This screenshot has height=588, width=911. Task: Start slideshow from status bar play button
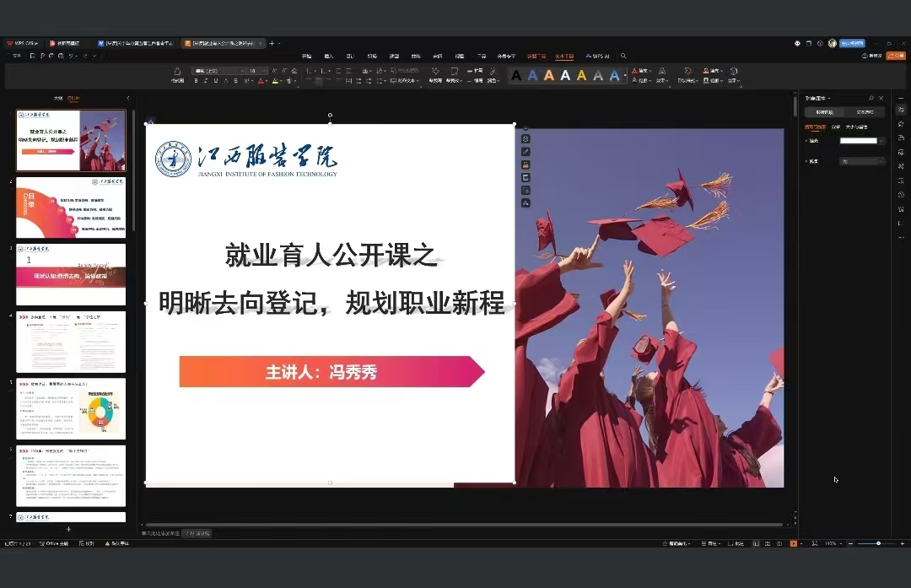pyautogui.click(x=794, y=543)
